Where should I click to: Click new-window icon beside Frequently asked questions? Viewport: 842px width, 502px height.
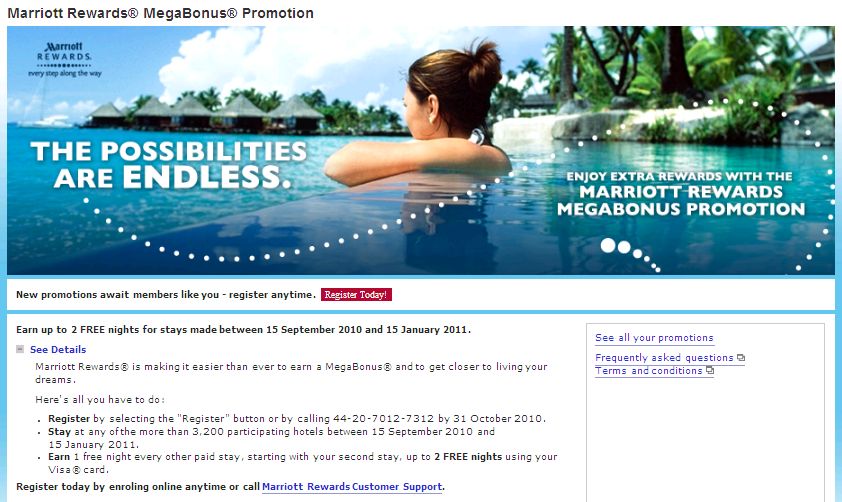741,358
